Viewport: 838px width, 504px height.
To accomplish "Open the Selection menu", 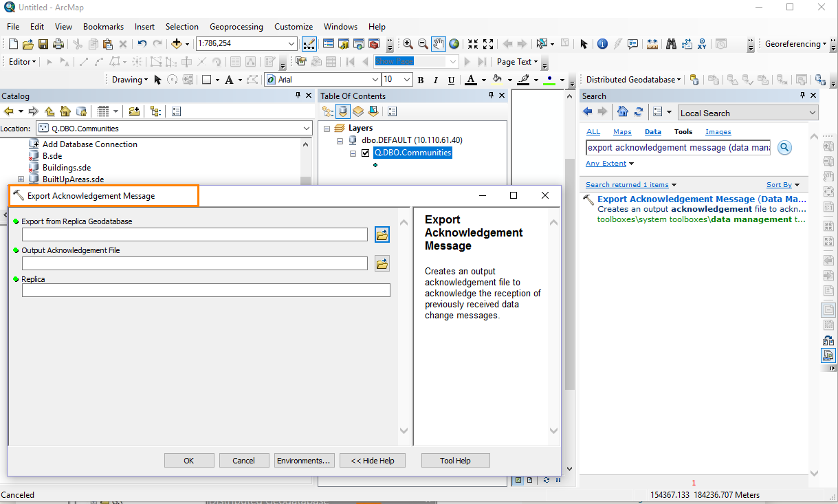I will click(x=182, y=27).
